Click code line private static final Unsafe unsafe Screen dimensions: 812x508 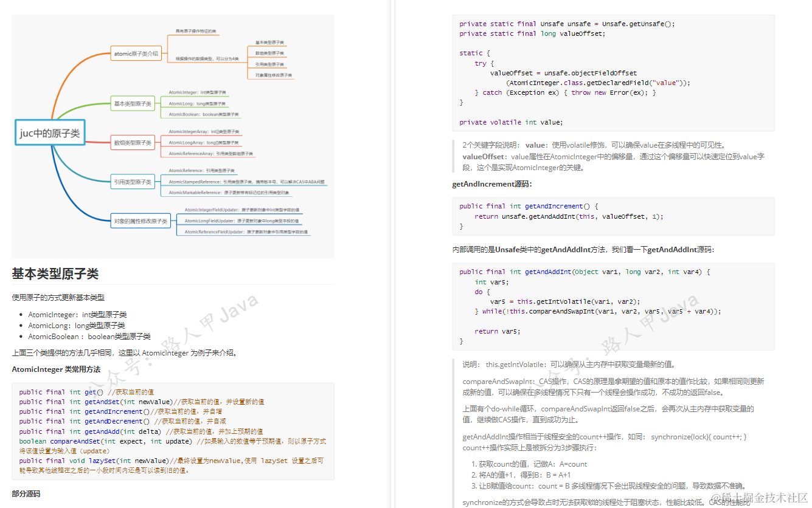click(567, 24)
